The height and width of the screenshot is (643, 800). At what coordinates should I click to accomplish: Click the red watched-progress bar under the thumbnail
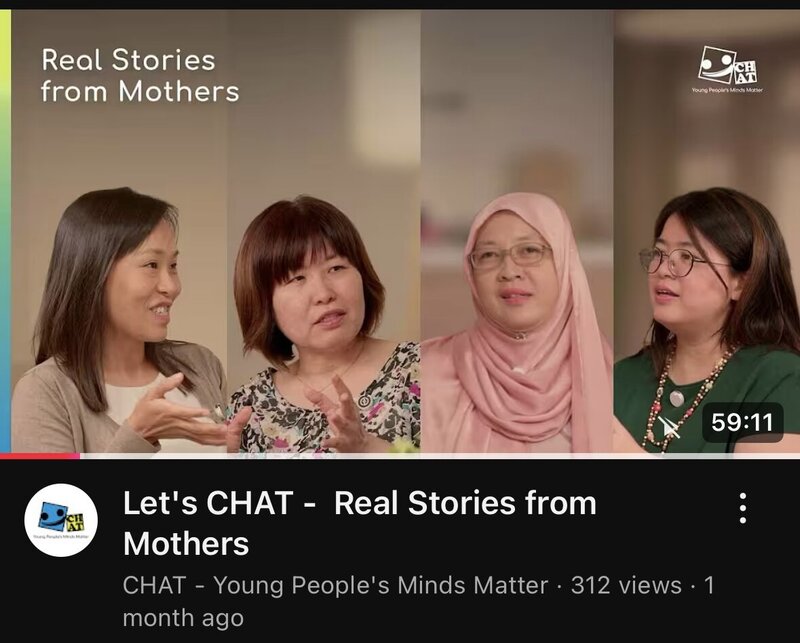(x=40, y=456)
